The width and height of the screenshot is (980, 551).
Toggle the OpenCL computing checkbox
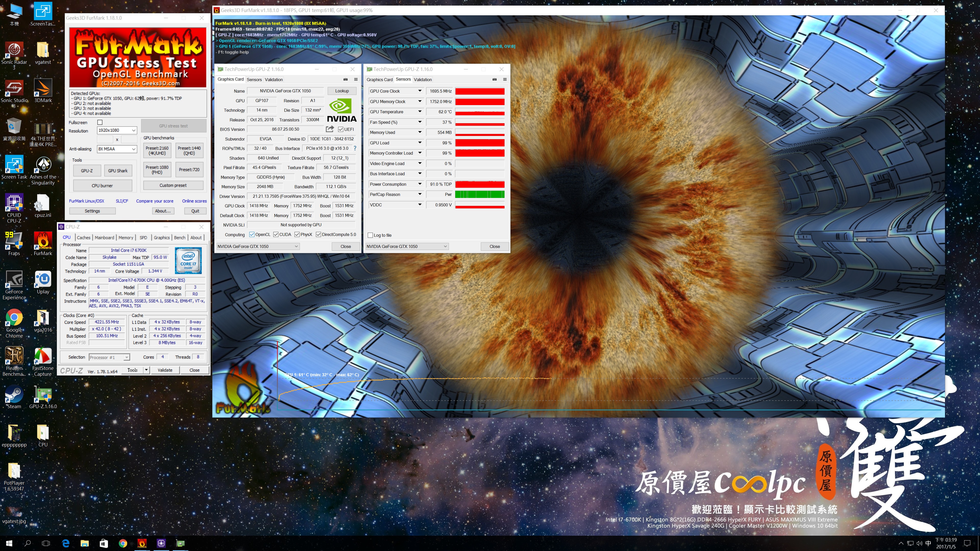point(251,235)
